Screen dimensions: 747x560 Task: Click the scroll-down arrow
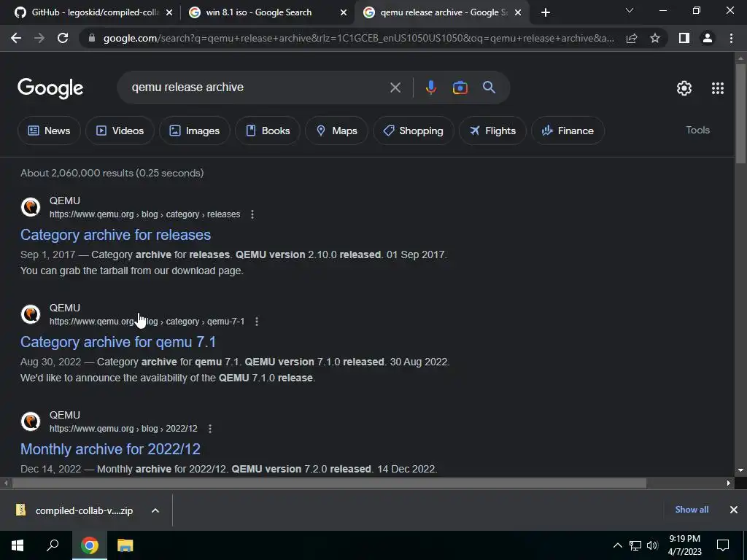740,470
